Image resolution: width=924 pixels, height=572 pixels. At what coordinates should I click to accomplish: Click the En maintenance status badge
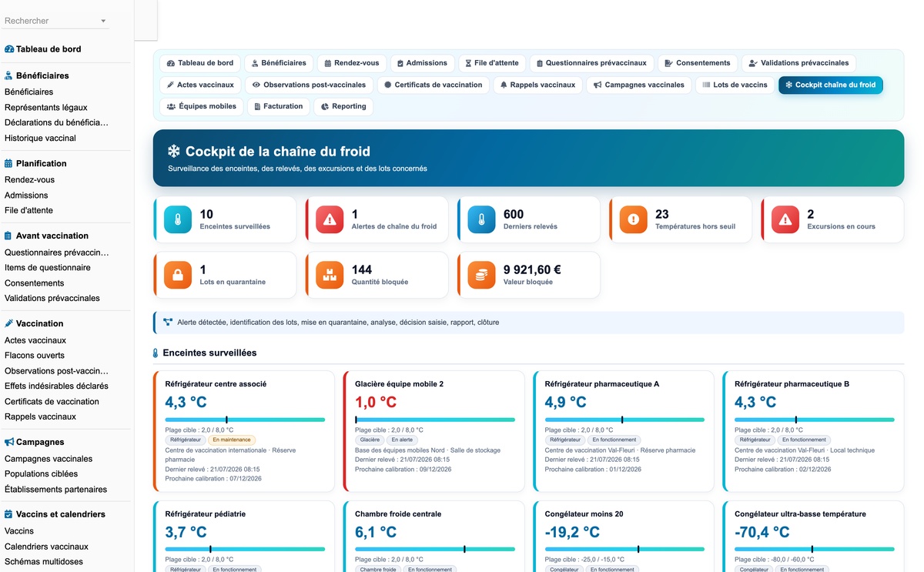click(x=232, y=440)
